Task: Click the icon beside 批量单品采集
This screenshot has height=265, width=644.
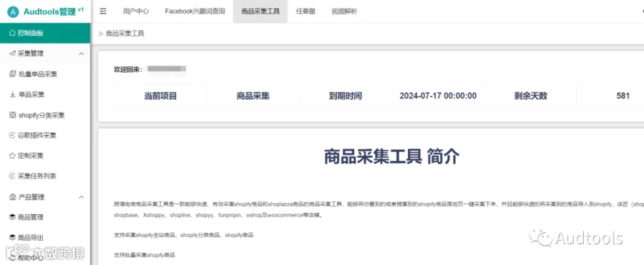Action: click(12, 74)
